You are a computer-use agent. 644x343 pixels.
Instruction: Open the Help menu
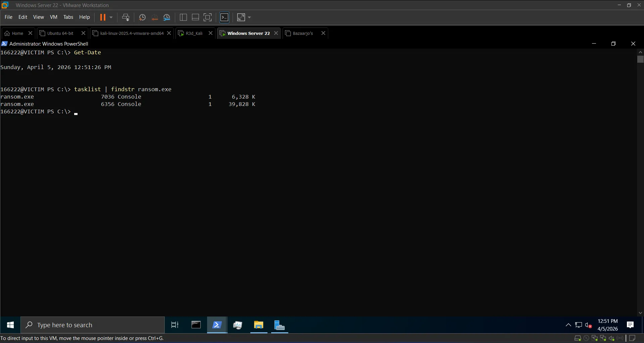[85, 17]
